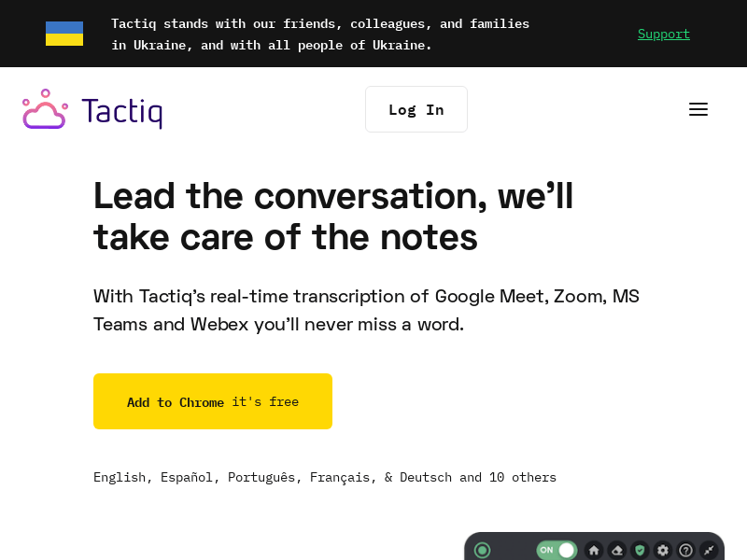Open the hamburger navigation menu
This screenshot has height=560, width=747.
click(698, 109)
